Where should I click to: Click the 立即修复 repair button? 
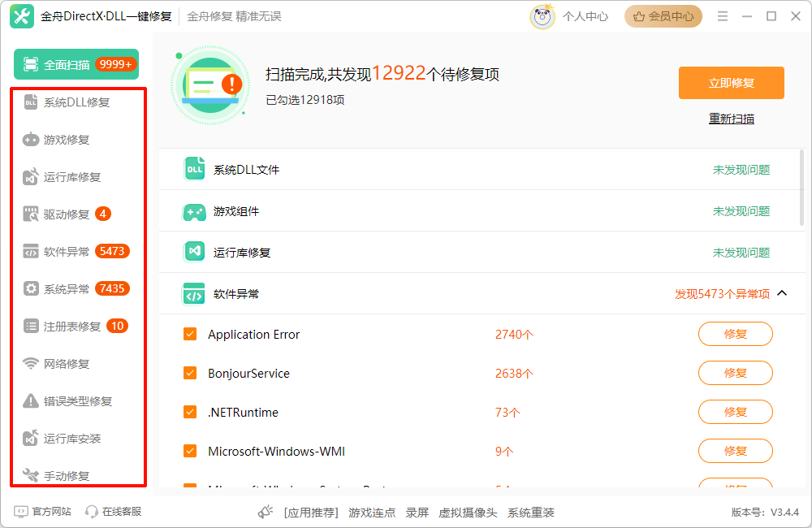pos(731,82)
